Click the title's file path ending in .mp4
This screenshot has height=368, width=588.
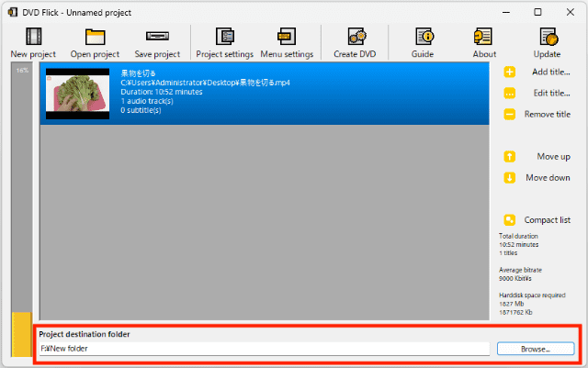(205, 83)
